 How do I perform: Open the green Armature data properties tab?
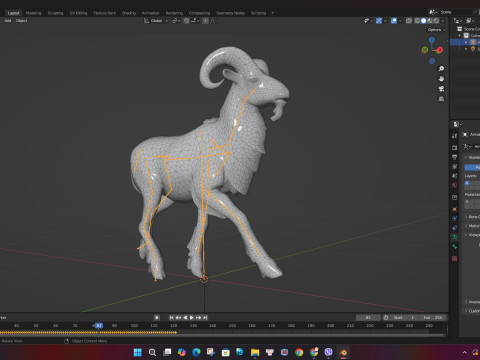(455, 237)
